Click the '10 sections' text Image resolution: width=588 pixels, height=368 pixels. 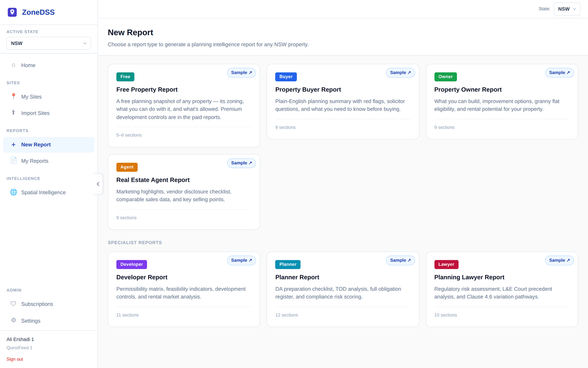click(x=446, y=315)
